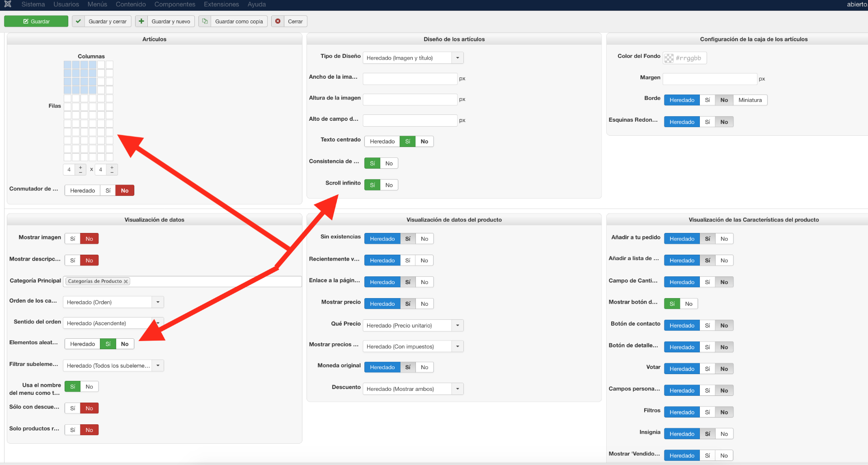This screenshot has width=868, height=465.
Task: Open the Sentido del orden dropdown
Action: pyautogui.click(x=158, y=323)
